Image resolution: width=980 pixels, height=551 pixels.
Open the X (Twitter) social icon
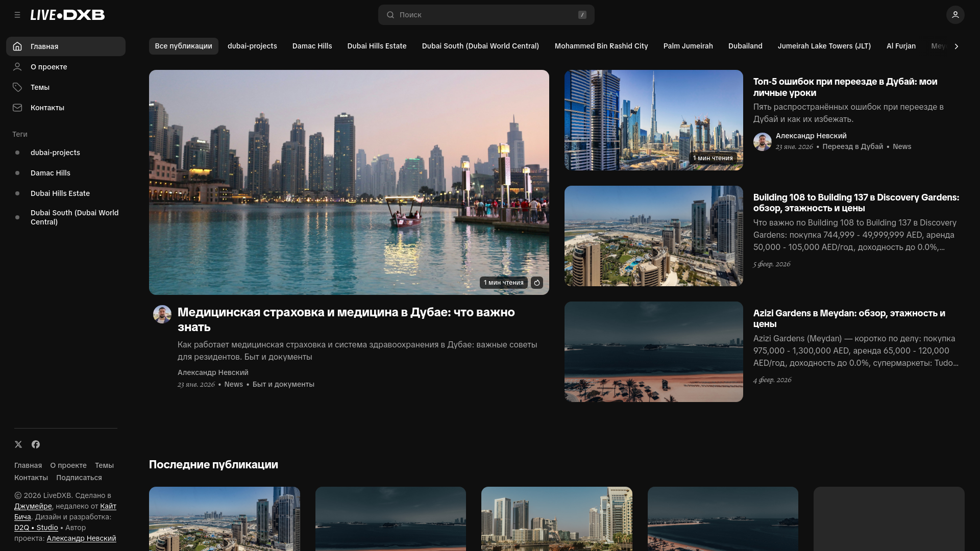(x=18, y=444)
